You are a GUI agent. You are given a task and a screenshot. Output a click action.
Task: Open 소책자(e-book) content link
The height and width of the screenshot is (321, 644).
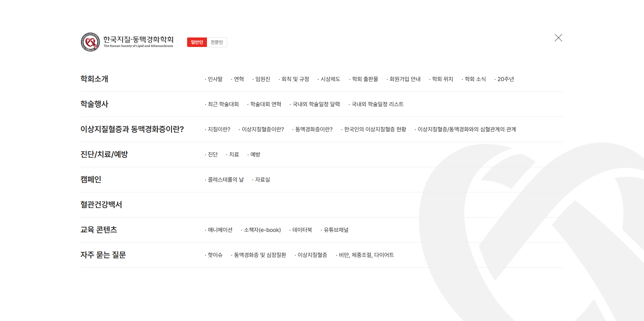coord(262,230)
